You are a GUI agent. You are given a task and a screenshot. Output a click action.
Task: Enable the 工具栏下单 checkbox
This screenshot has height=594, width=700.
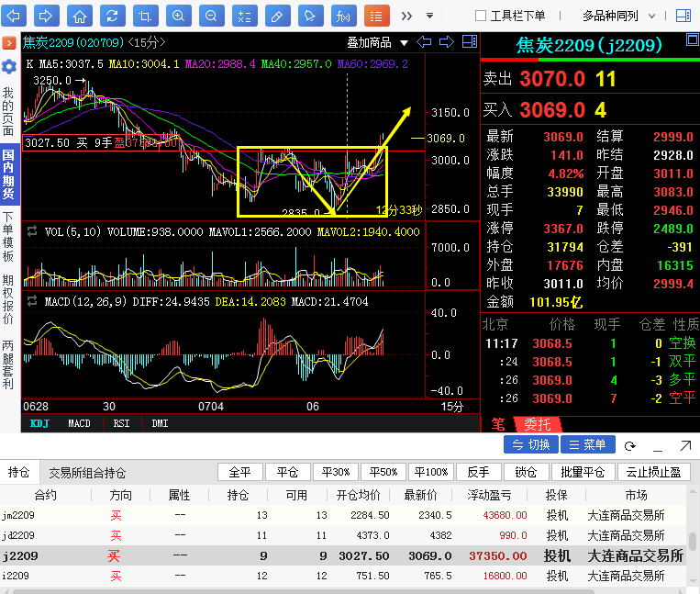pyautogui.click(x=481, y=16)
